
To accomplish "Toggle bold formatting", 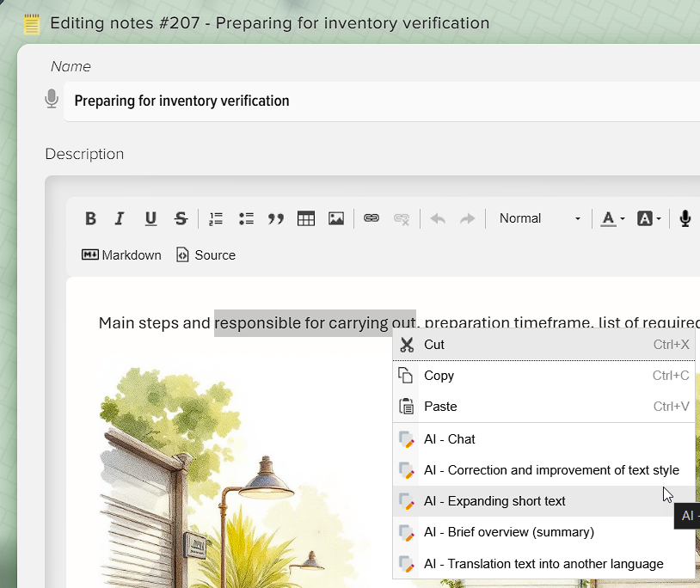I will click(90, 218).
